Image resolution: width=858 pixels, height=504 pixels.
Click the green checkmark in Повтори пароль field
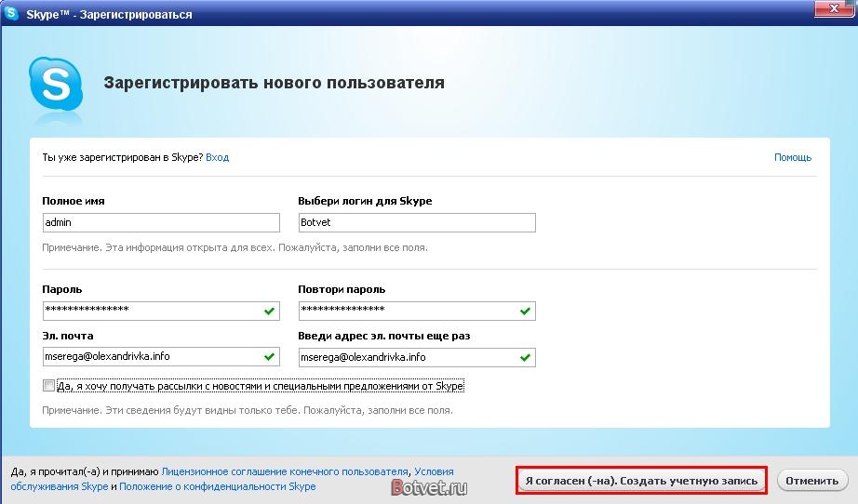click(525, 311)
